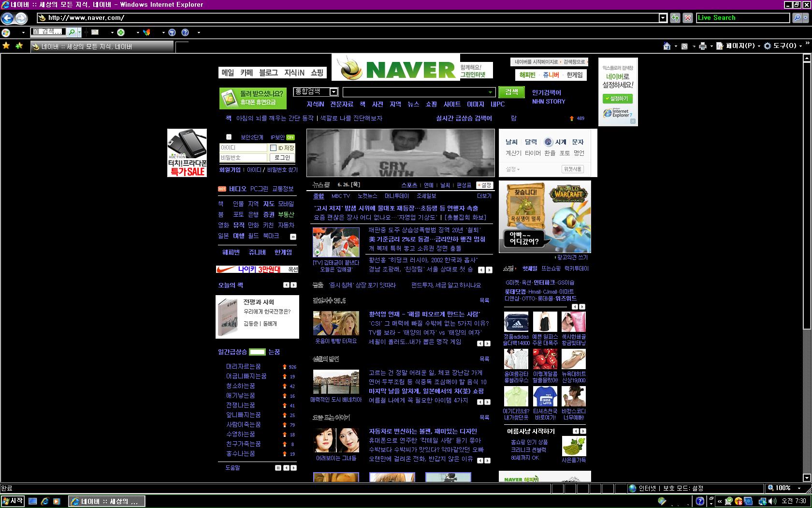Open the 메일 link in top menu
The image size is (812, 508).
click(x=228, y=73)
